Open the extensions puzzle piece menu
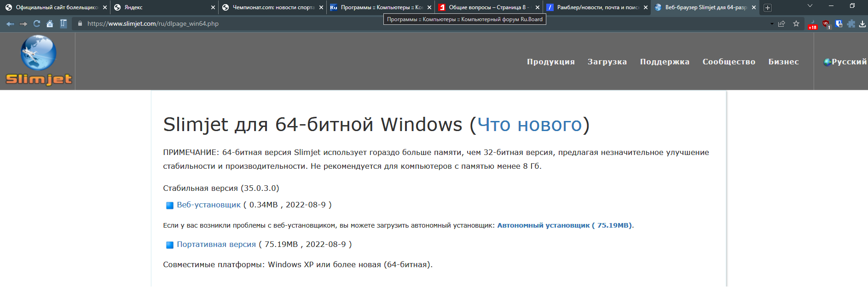868x298 pixels. point(851,24)
